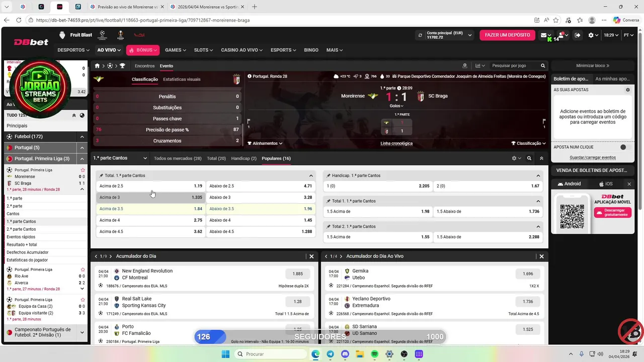Open the user profile icon
The width and height of the screenshot is (644, 362).
click(x=561, y=35)
